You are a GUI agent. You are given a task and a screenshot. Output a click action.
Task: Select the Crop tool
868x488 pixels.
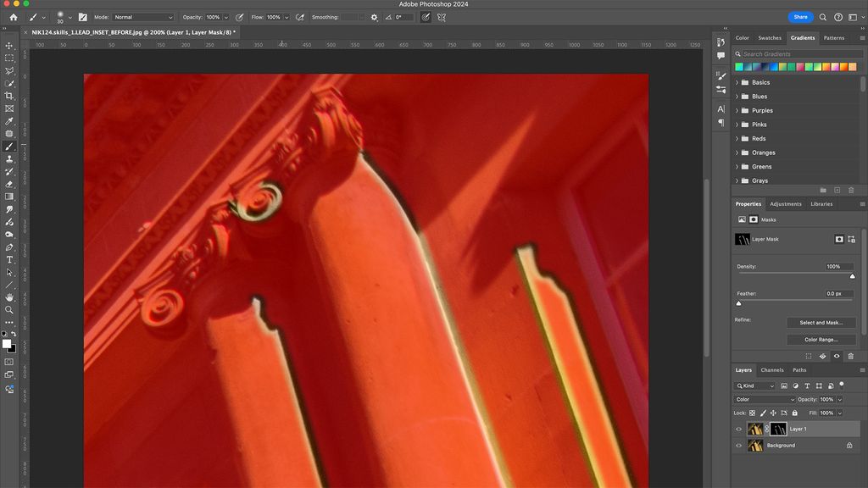pyautogui.click(x=9, y=97)
